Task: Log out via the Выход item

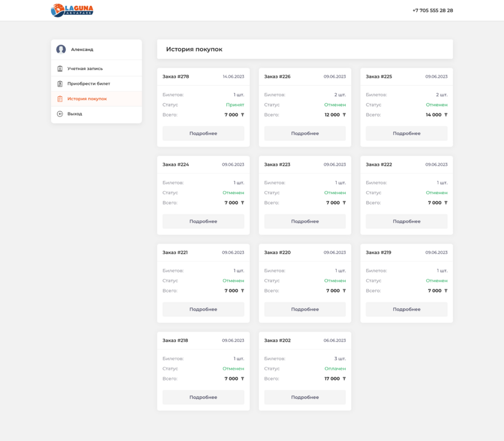Action: 75,114
